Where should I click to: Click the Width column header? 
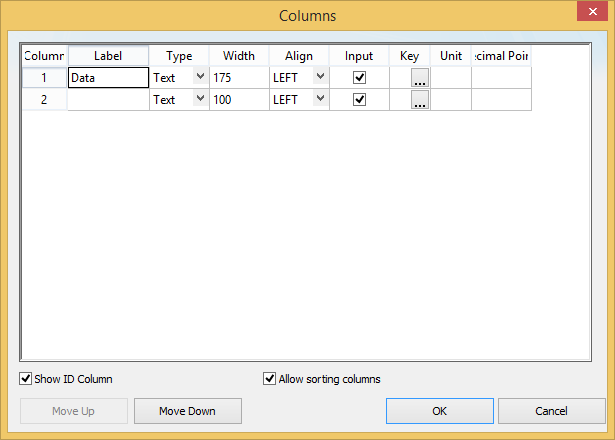click(x=239, y=56)
